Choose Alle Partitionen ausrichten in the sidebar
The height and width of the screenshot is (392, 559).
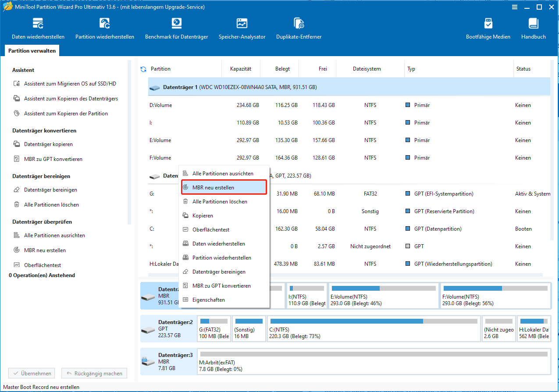point(49,235)
